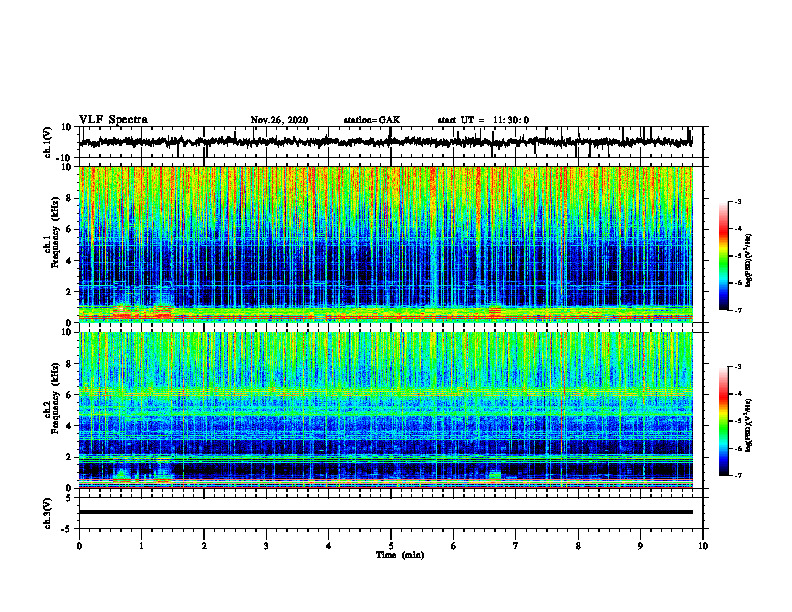Click the "4" kHz tick of the ch.1 spectrogram
The image size is (792, 612).
coord(69,261)
